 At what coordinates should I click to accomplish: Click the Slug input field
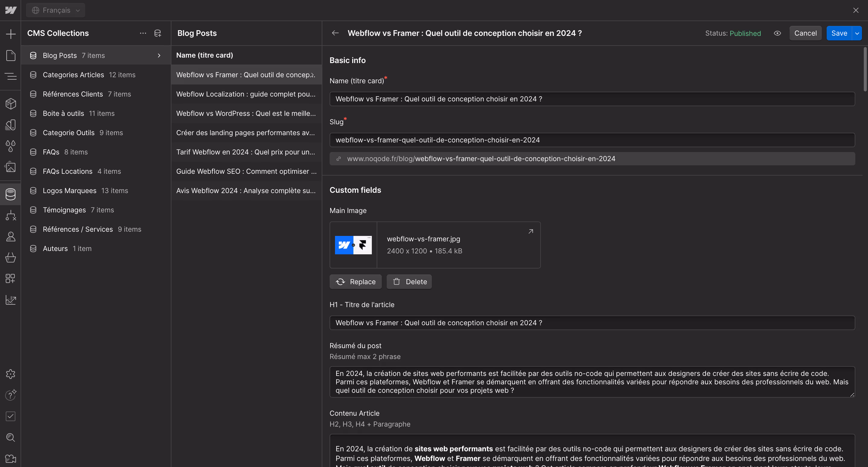(592, 140)
